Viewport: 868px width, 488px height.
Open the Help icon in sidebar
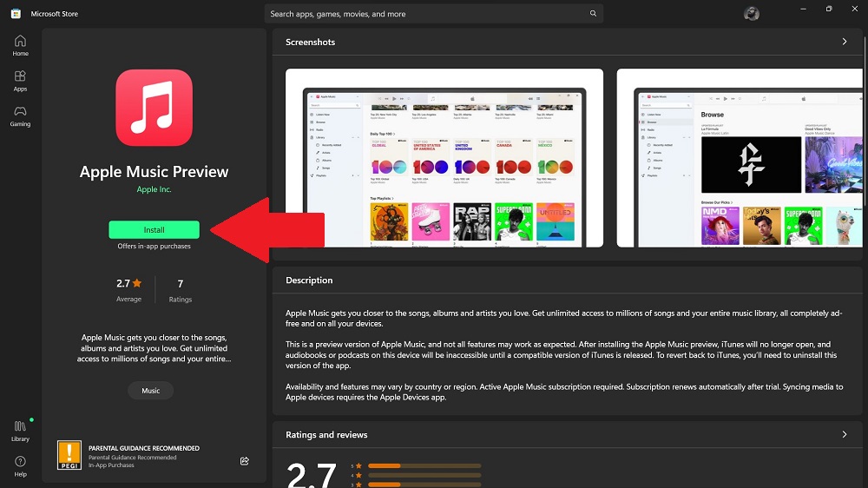[x=20, y=465]
